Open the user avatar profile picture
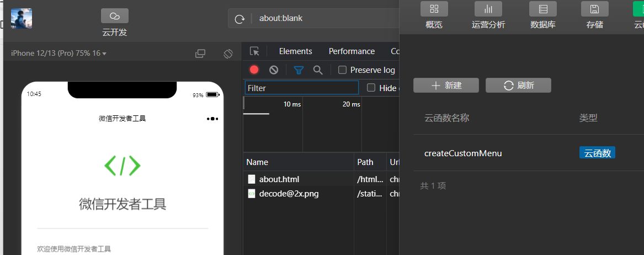This screenshot has height=255, width=644. click(x=22, y=18)
